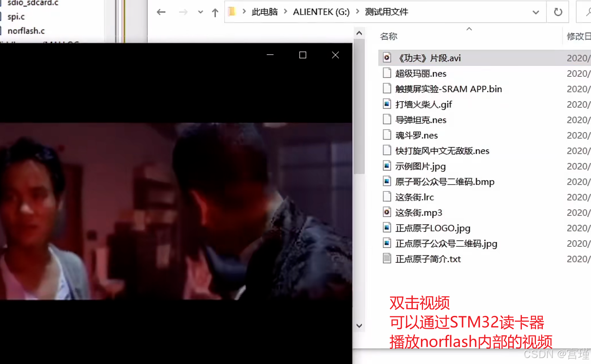Click file name 打墙火柴人.gif

pos(424,104)
